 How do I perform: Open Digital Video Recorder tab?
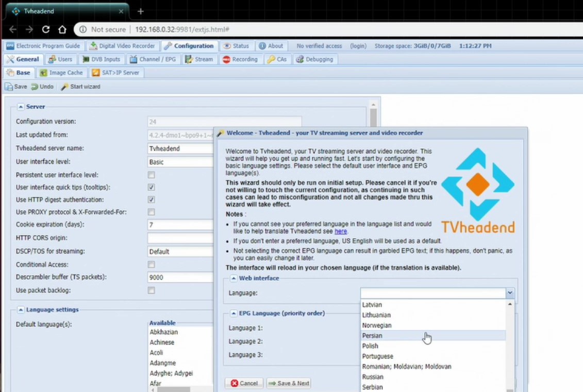(122, 46)
